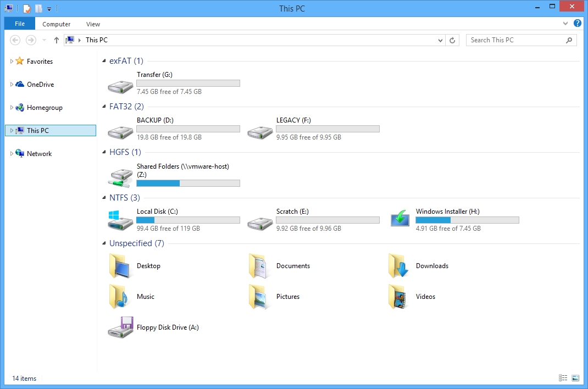Open the LEGACY (F:) drive icon
The image size is (588, 389).
(x=260, y=132)
